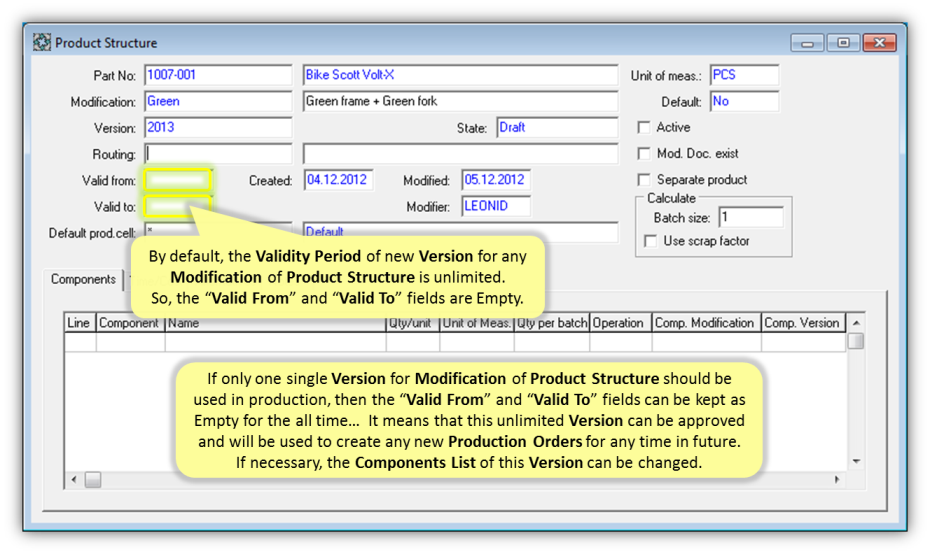Click the Comp. Modification column header
930x554 pixels.
coord(704,323)
